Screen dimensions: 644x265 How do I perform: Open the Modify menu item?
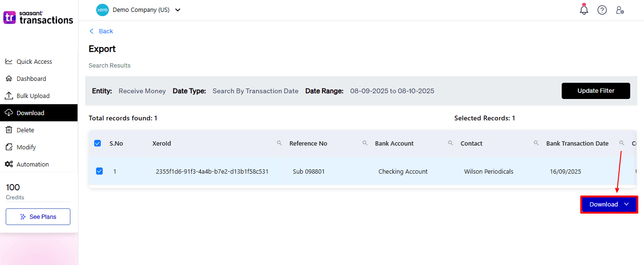click(x=39, y=147)
